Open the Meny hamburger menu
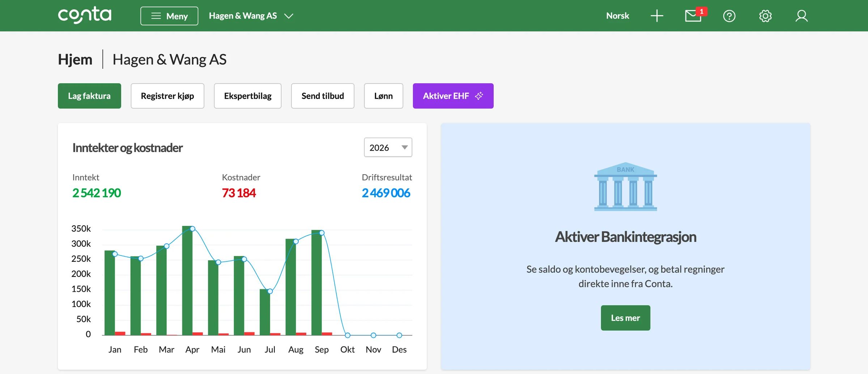The height and width of the screenshot is (374, 868). (169, 16)
